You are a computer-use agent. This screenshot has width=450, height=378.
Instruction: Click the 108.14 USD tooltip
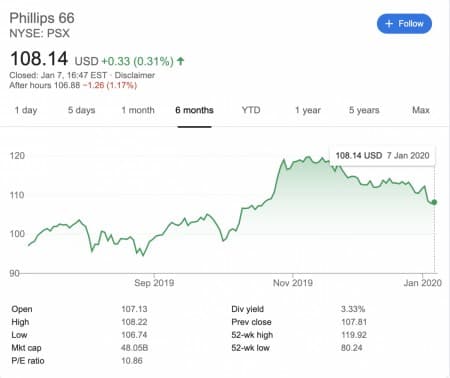382,155
